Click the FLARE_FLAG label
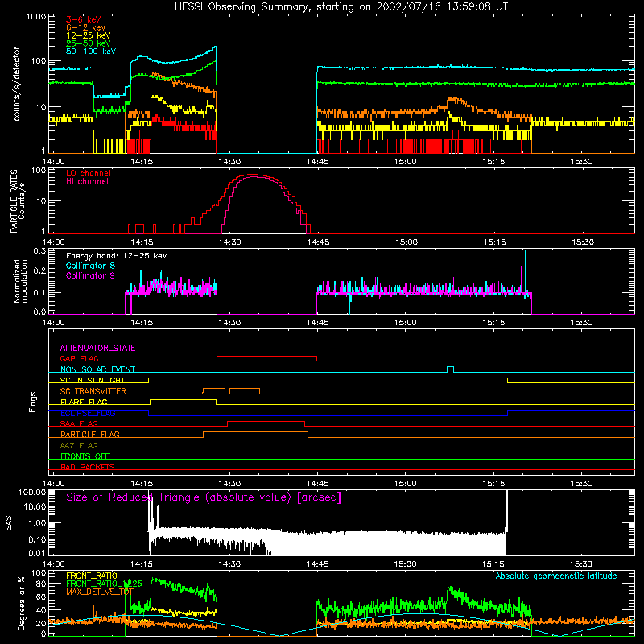 84,402
